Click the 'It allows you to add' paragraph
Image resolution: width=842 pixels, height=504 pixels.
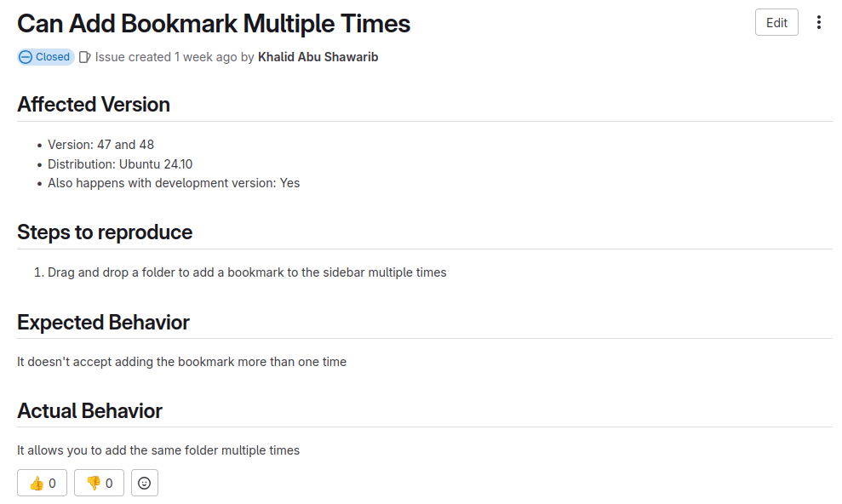point(158,450)
